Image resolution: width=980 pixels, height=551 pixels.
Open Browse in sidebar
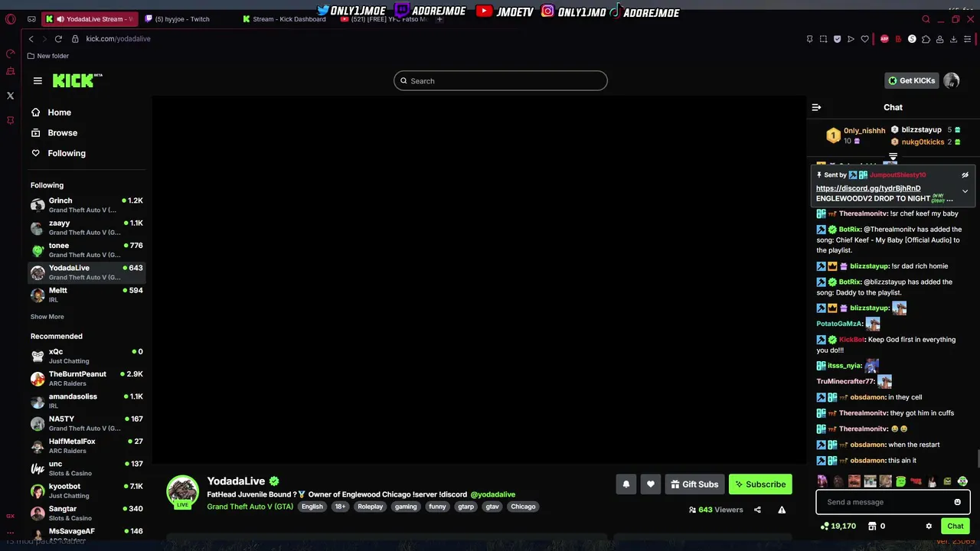[x=54, y=133]
